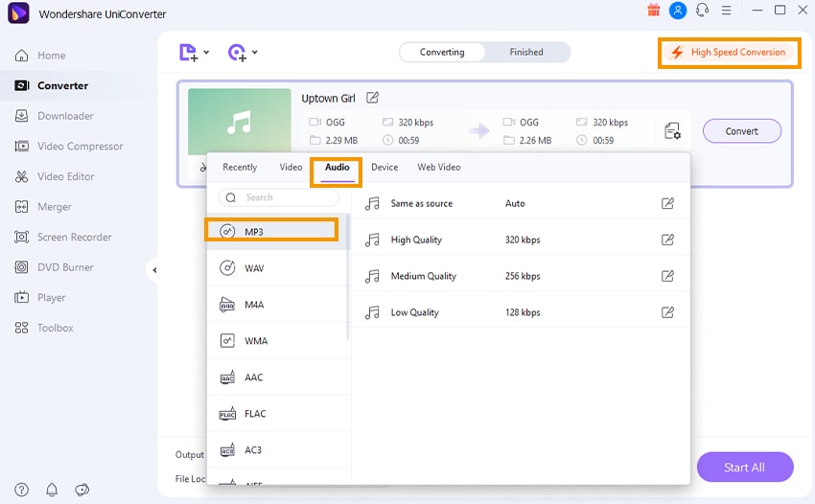The width and height of the screenshot is (815, 504).
Task: Open the Web Video format tab
Action: click(x=439, y=168)
